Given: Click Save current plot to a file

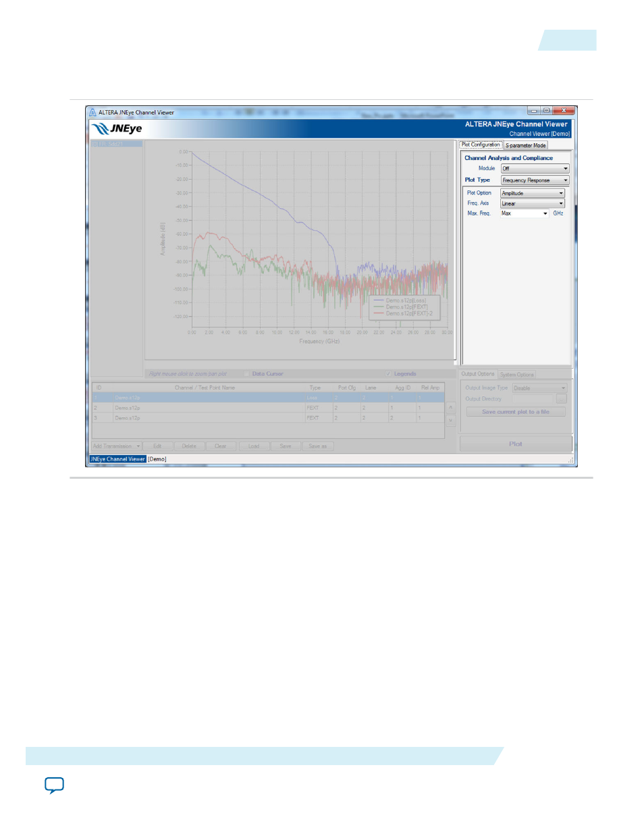Looking at the screenshot, I should pyautogui.click(x=516, y=412).
